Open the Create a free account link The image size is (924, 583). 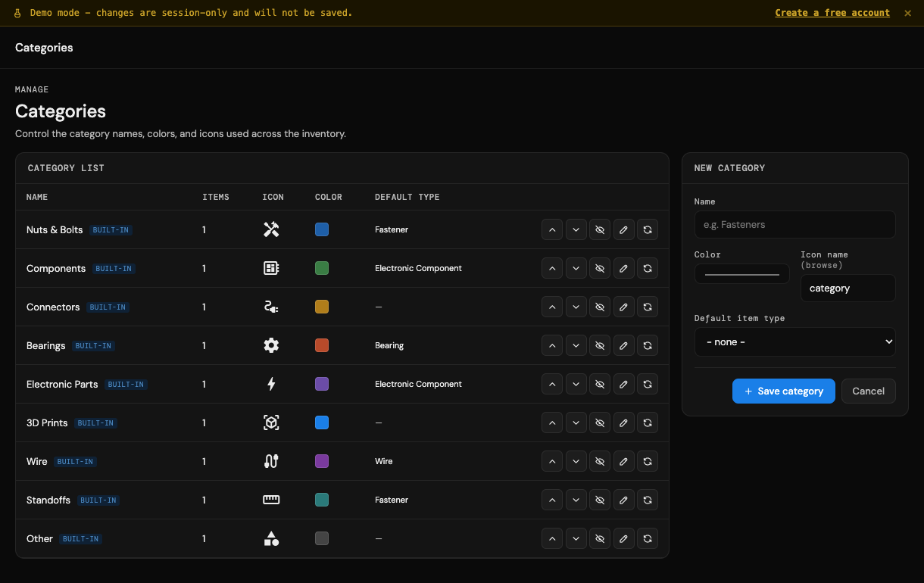click(x=832, y=13)
